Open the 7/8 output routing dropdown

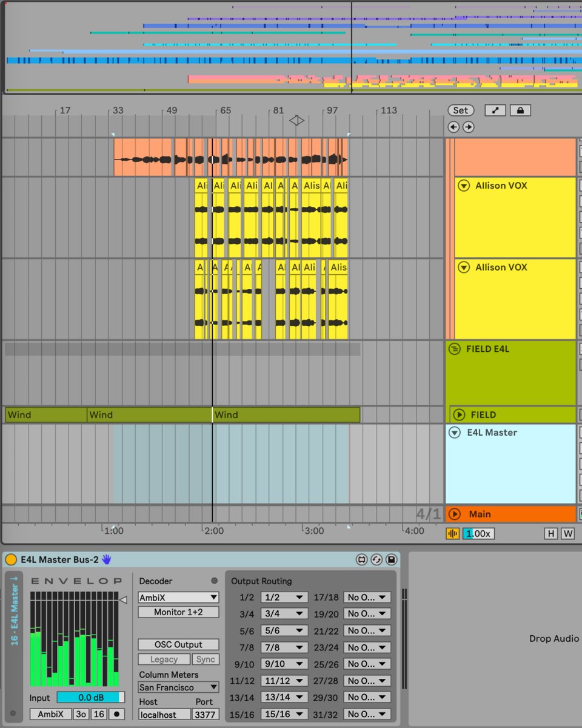tap(284, 647)
